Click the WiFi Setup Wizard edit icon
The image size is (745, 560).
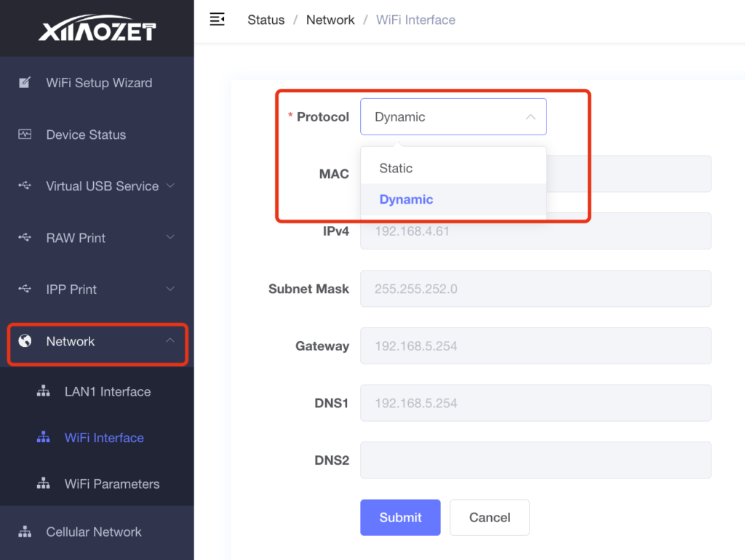(25, 83)
